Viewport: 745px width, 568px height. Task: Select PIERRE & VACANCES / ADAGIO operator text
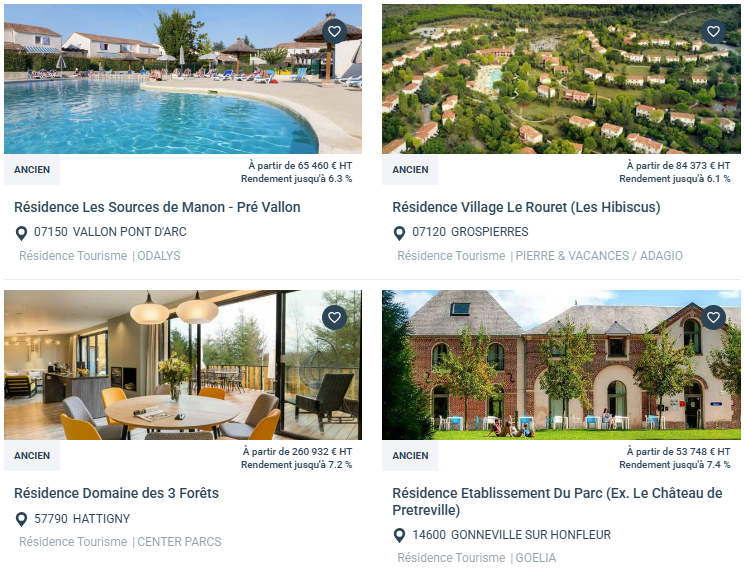[x=599, y=256]
